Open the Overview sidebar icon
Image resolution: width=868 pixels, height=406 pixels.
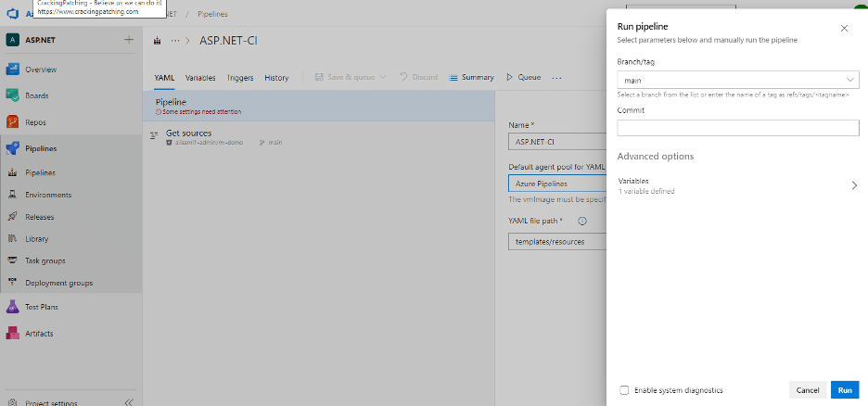click(x=13, y=70)
